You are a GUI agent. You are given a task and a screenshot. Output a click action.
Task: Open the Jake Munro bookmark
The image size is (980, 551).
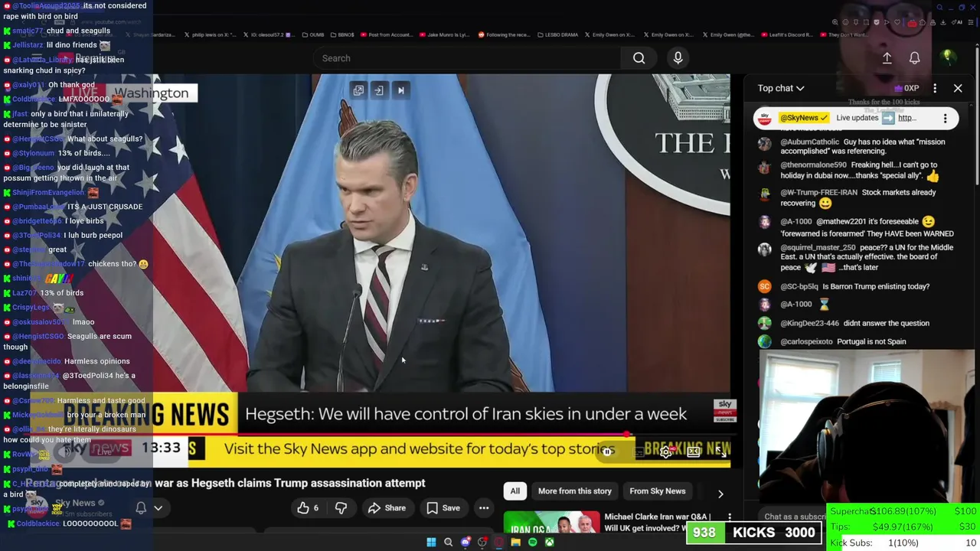click(444, 34)
